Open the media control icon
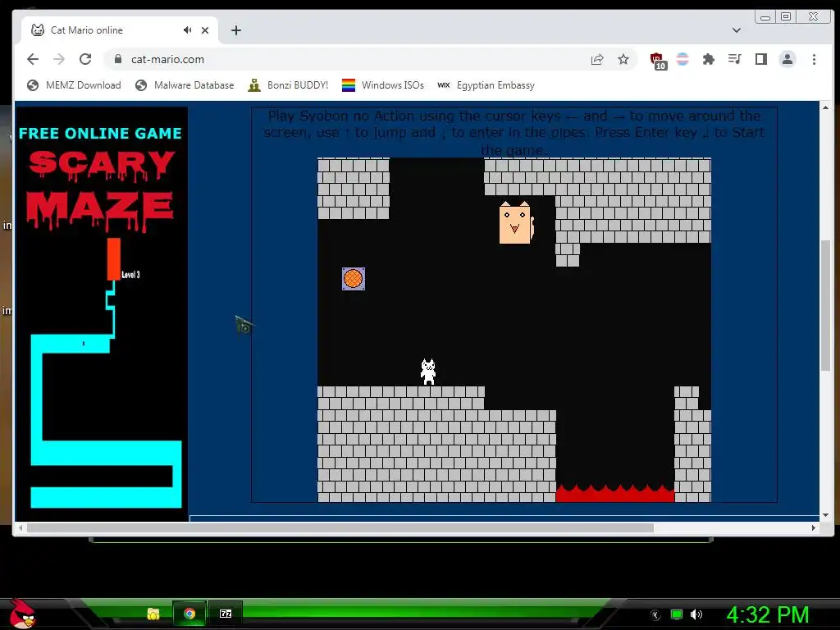 tap(734, 59)
